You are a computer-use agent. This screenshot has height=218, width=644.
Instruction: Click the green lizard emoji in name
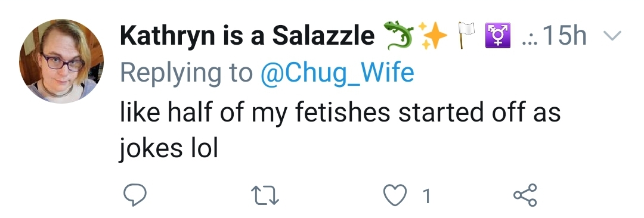[x=398, y=36]
